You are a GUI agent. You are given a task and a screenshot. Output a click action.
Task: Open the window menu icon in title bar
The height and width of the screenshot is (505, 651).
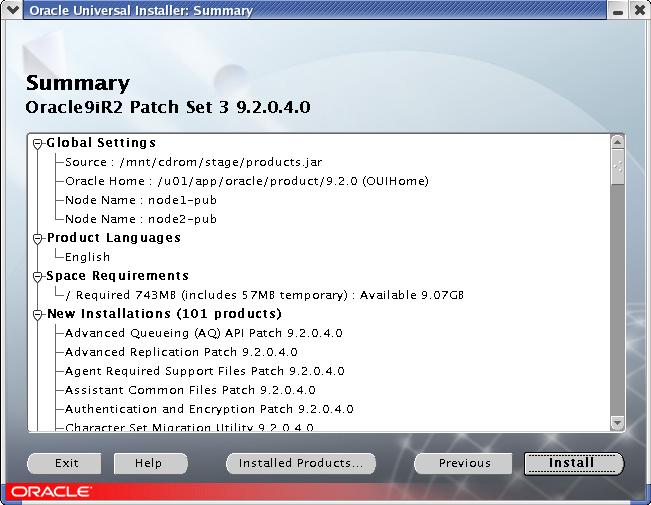(x=11, y=11)
